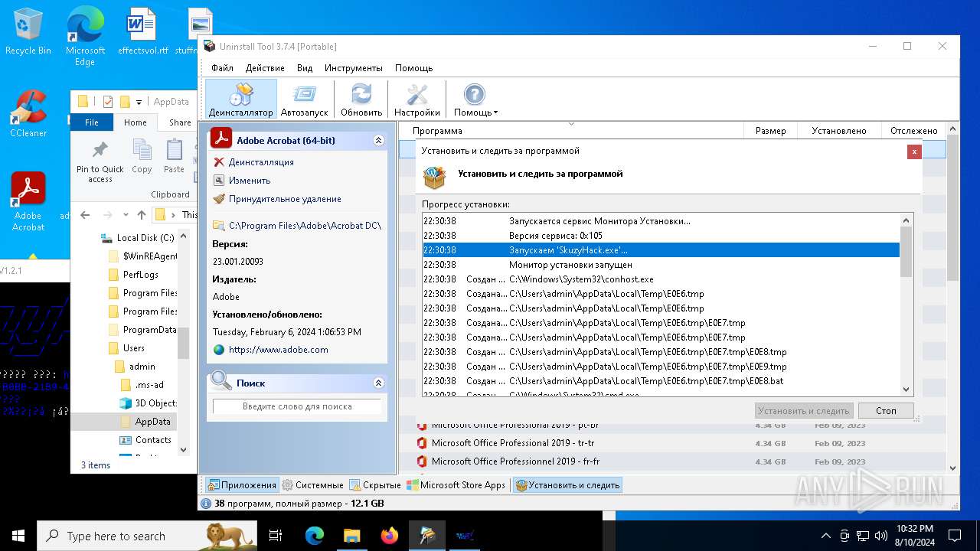Click the search field Введите слово для поиска
Screen dimensions: 980x551
coord(297,406)
